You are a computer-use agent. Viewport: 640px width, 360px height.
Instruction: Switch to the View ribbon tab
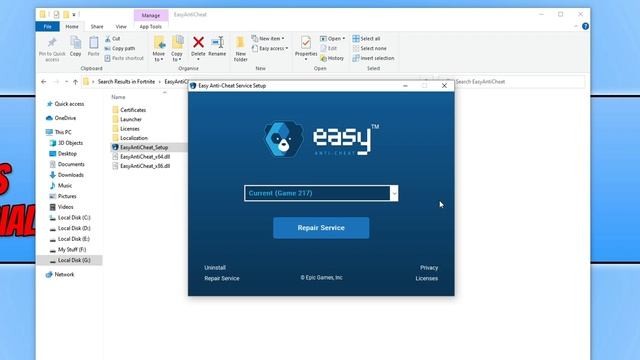(x=121, y=27)
